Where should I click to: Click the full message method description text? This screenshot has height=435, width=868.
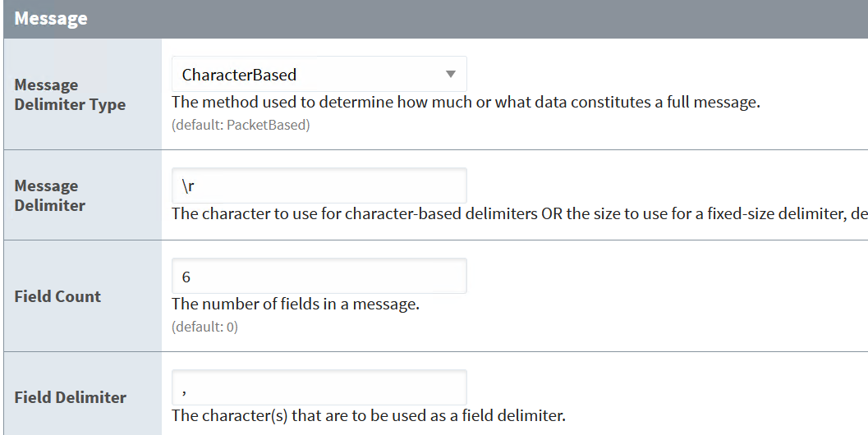point(466,103)
